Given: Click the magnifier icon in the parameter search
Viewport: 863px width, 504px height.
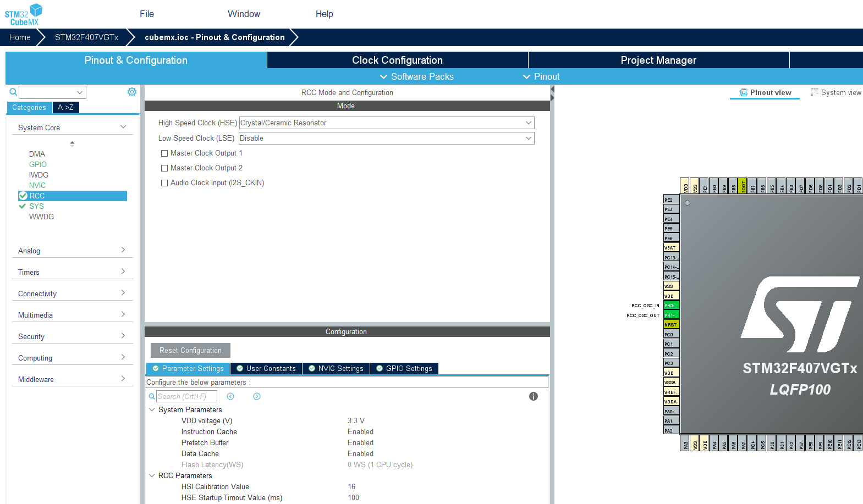Looking at the screenshot, I should [x=152, y=396].
